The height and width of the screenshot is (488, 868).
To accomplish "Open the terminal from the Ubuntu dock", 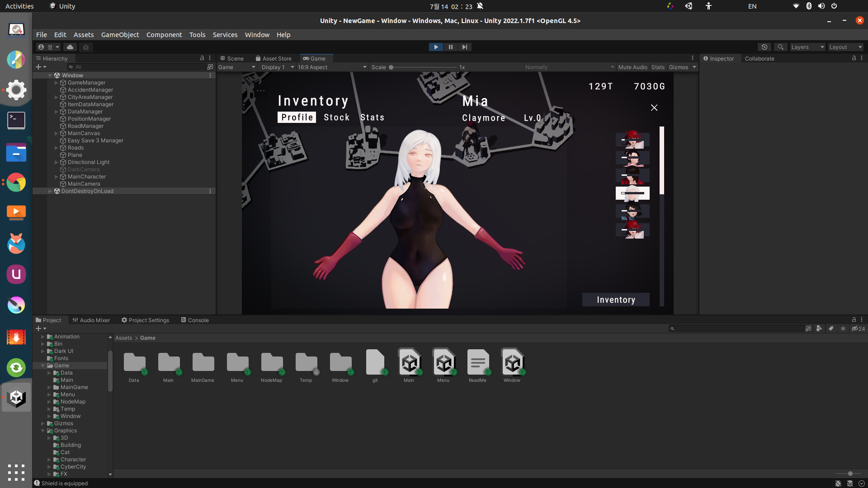I will [16, 120].
